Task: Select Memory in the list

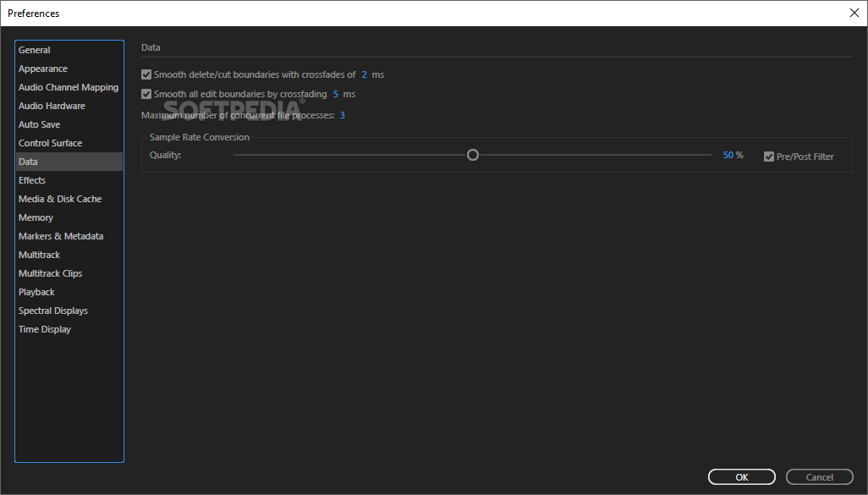Action: coord(69,217)
